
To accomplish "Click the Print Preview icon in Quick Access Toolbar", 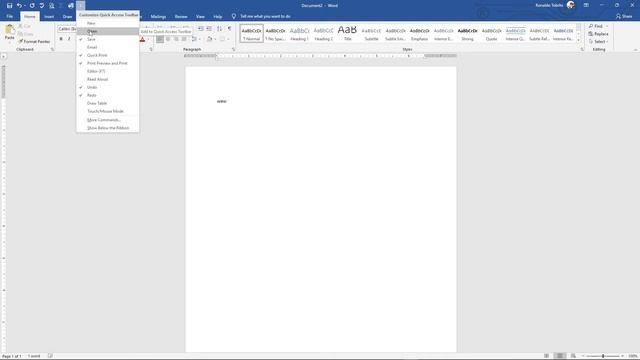I will click(51, 6).
